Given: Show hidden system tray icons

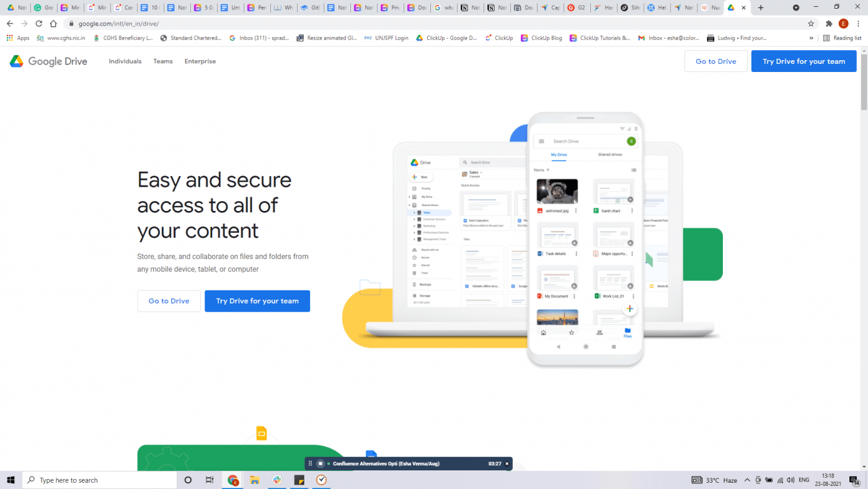Looking at the screenshot, I should click(747, 480).
